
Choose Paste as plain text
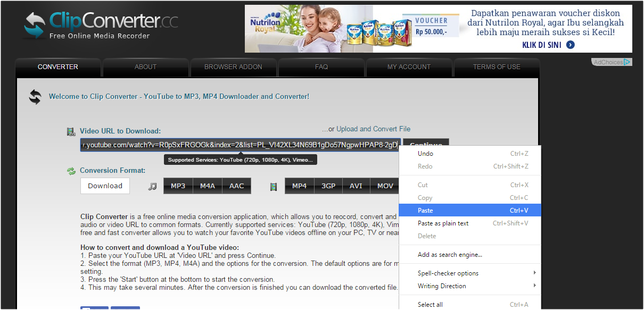click(x=470, y=223)
